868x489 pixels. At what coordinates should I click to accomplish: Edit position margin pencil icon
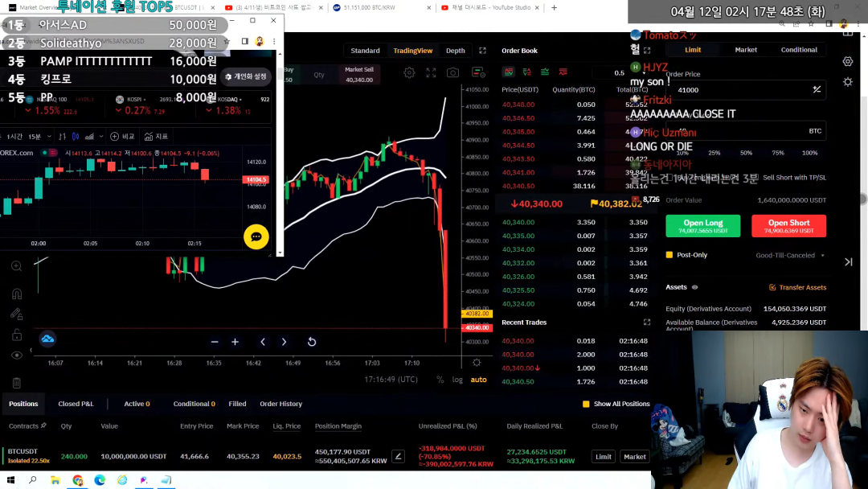coord(398,457)
